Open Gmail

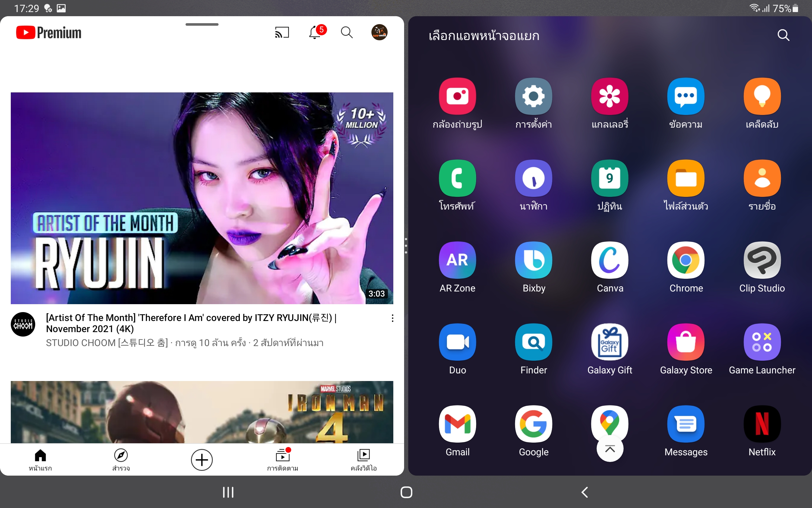(457, 424)
